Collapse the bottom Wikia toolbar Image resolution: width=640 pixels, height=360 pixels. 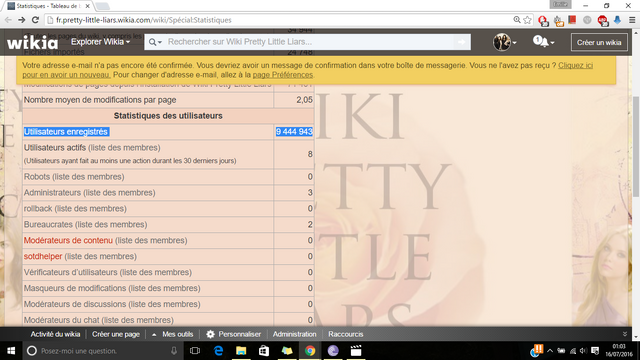(x=624, y=334)
